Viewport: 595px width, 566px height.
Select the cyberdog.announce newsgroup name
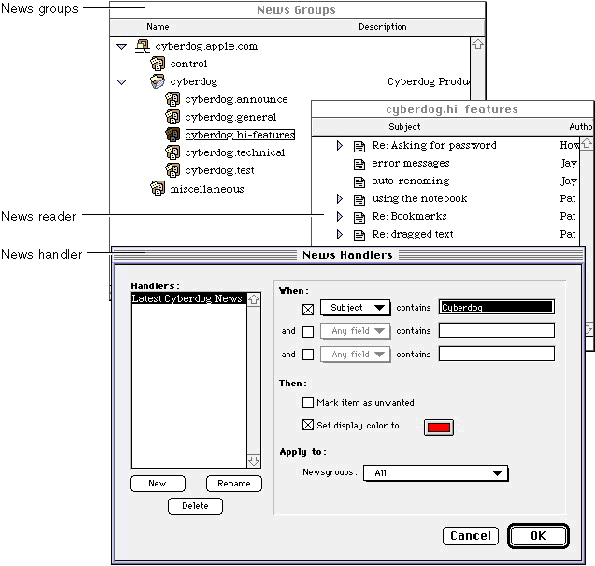tap(236, 99)
